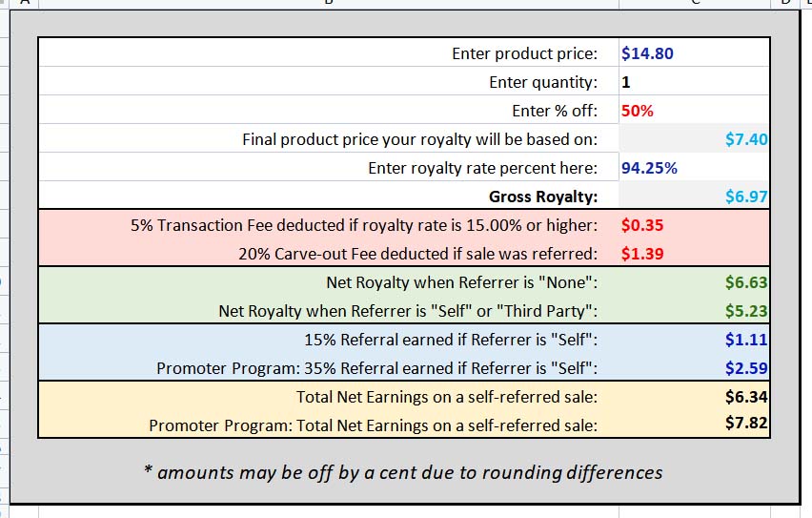Select the 'Enter product price:' label cell
This screenshot has width=812, height=518.
point(329,52)
